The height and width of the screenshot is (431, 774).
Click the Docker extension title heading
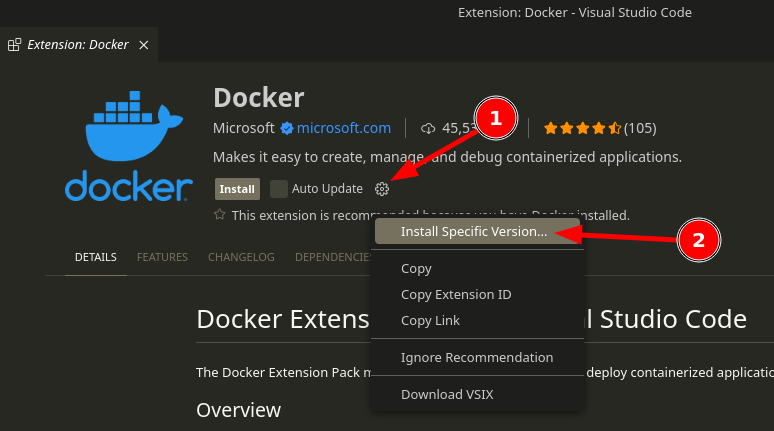(x=259, y=98)
